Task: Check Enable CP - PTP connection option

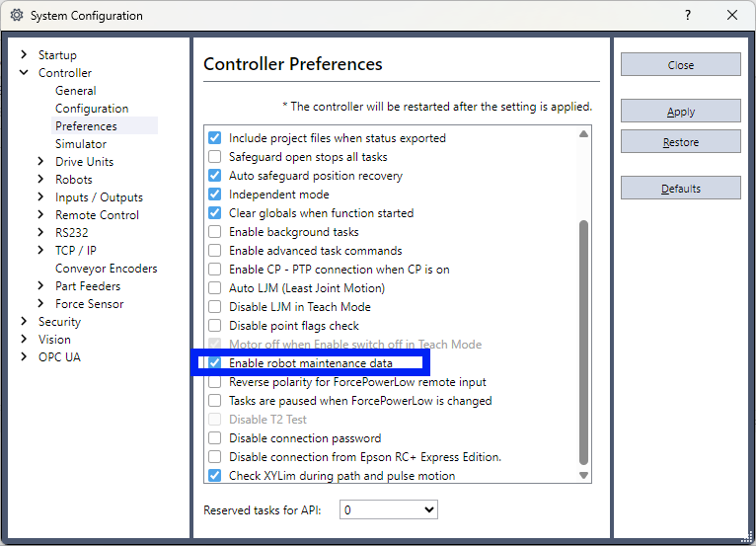Action: pyautogui.click(x=214, y=270)
